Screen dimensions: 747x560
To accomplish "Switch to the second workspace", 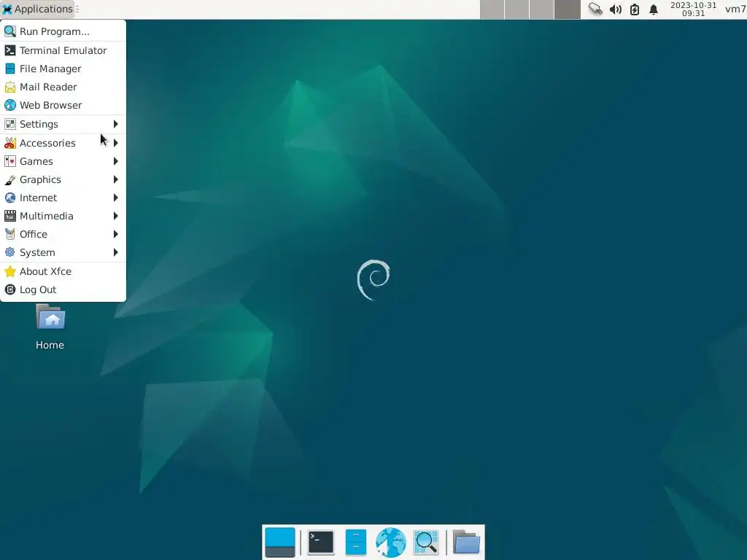I will [x=517, y=9].
